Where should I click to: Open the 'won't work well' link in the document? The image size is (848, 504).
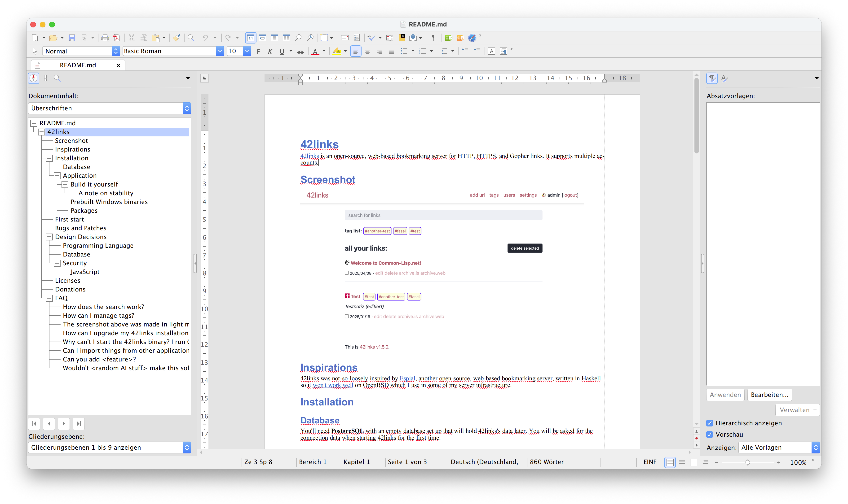click(333, 386)
